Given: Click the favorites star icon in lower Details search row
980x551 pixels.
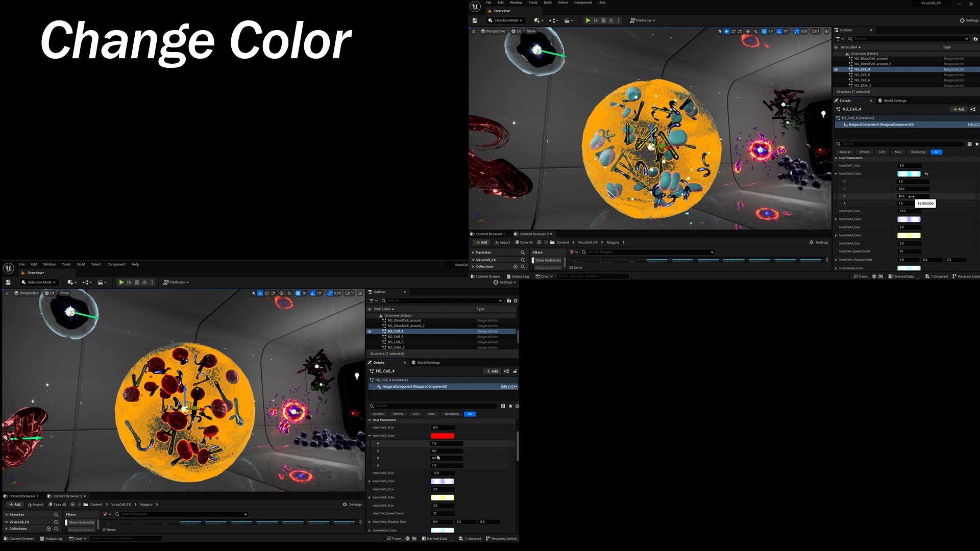Looking at the screenshot, I should point(510,406).
